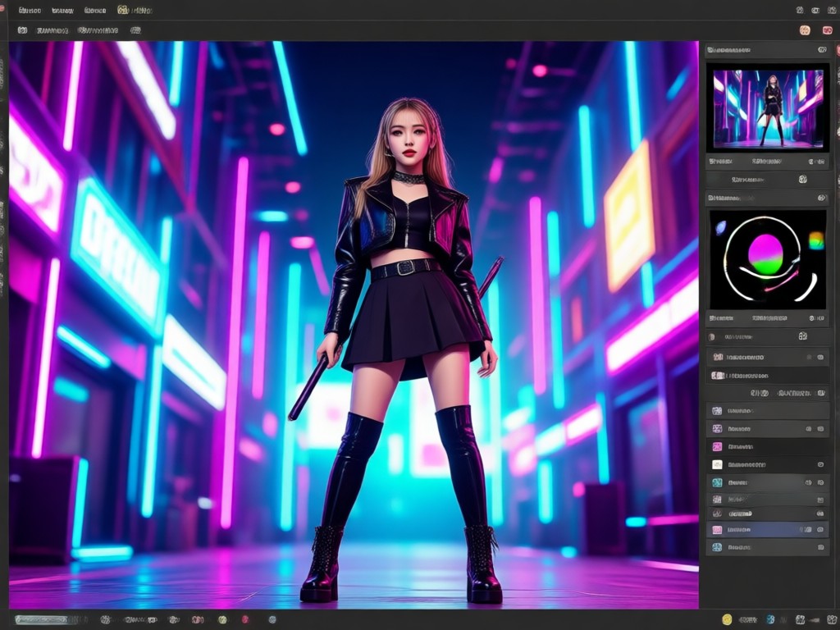Pick the blue oval swatch beside the color wheel
The height and width of the screenshot is (630, 840).
pos(720,228)
